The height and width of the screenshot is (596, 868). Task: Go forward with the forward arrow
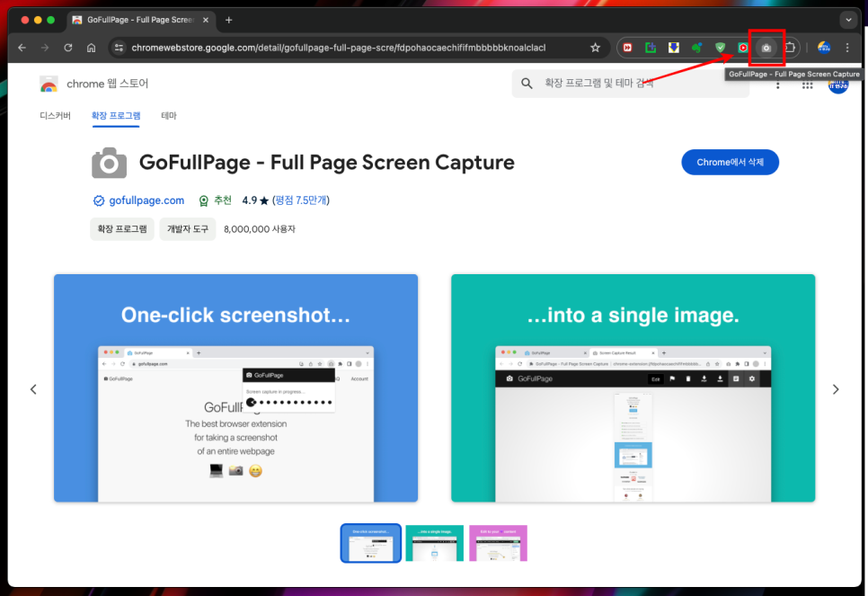tap(45, 48)
